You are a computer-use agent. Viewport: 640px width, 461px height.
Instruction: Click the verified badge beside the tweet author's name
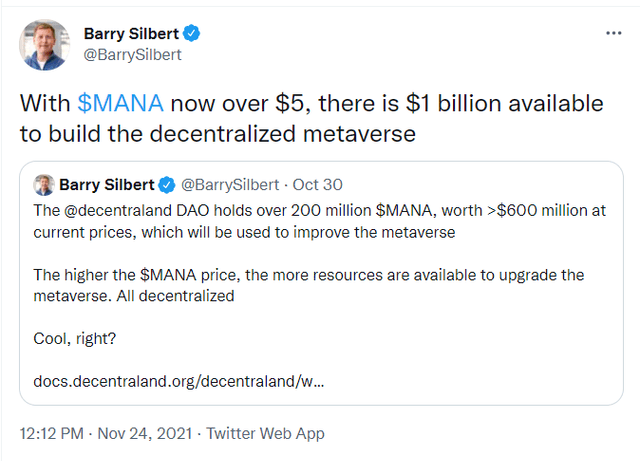190,34
